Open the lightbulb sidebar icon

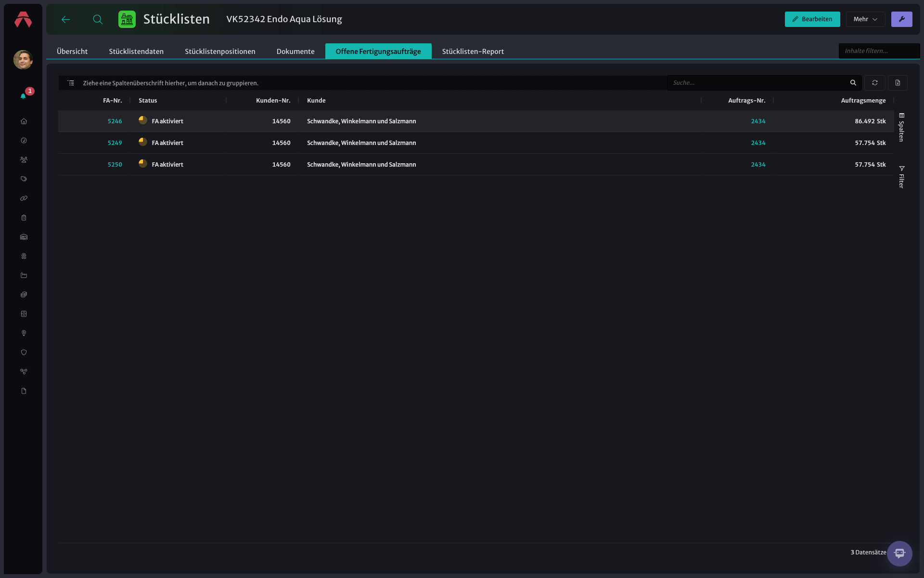(24, 333)
